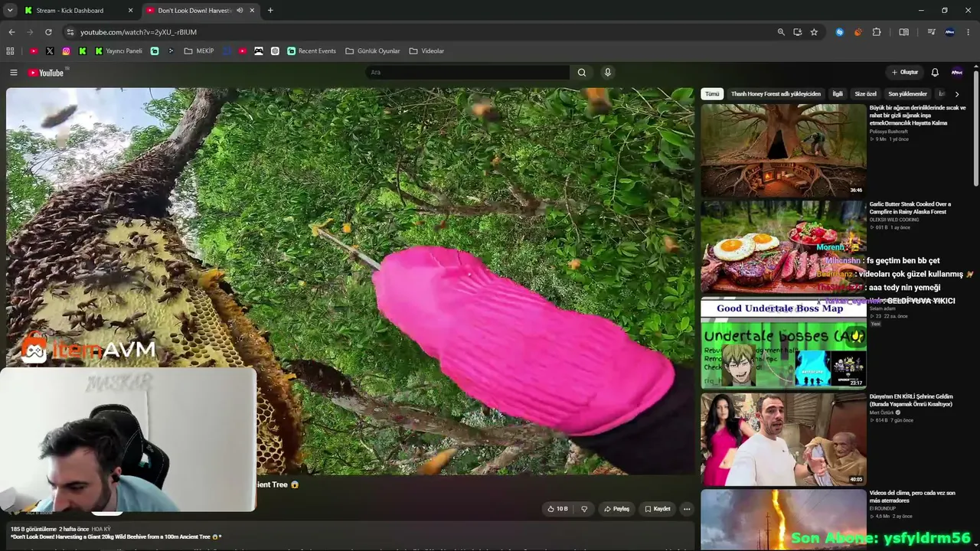Like the video with 10 B likes
Screen dimensions: 980x551
pyautogui.click(x=557, y=509)
